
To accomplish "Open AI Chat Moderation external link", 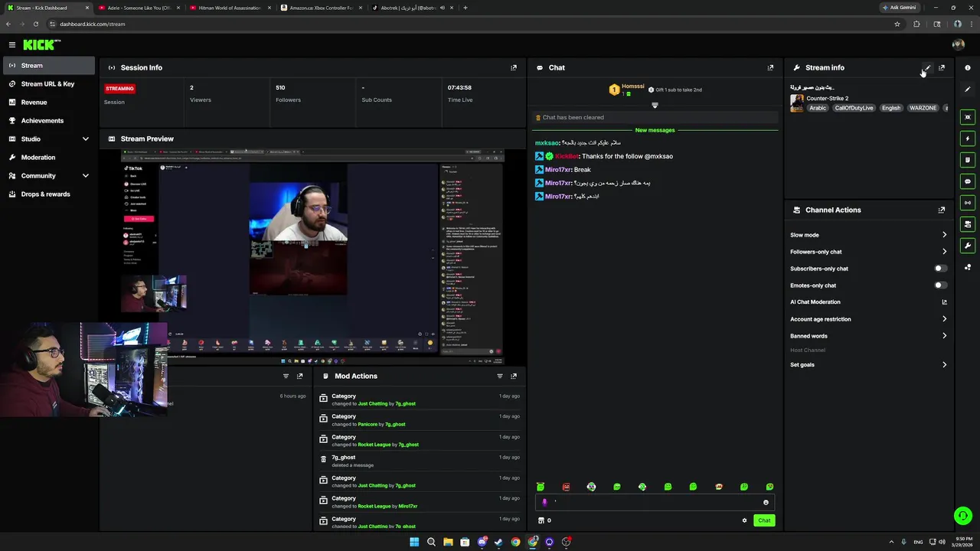I will [x=944, y=302].
